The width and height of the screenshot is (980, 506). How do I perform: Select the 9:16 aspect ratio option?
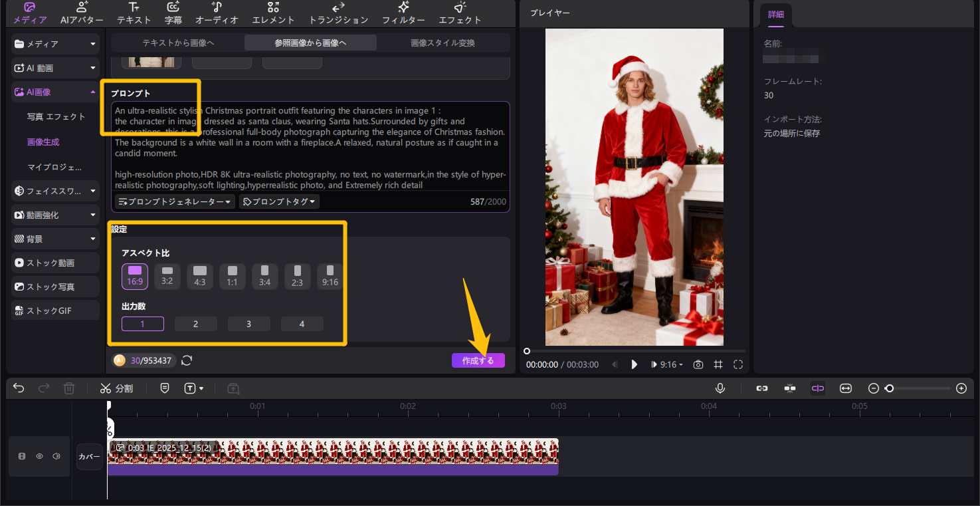(x=330, y=276)
